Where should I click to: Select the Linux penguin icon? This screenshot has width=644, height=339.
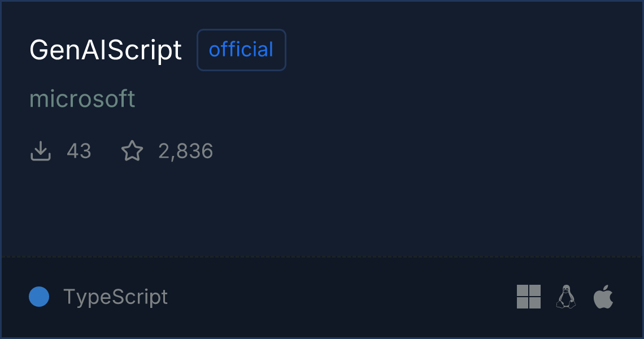pos(566,297)
